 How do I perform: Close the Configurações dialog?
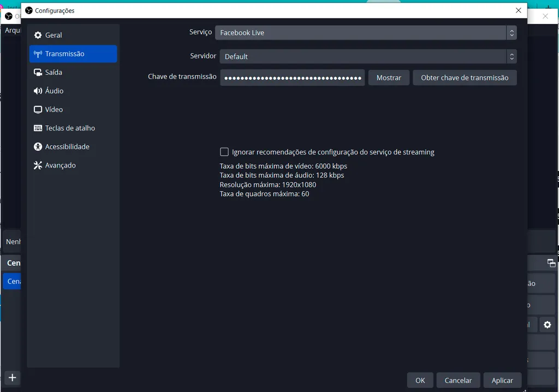click(x=519, y=10)
